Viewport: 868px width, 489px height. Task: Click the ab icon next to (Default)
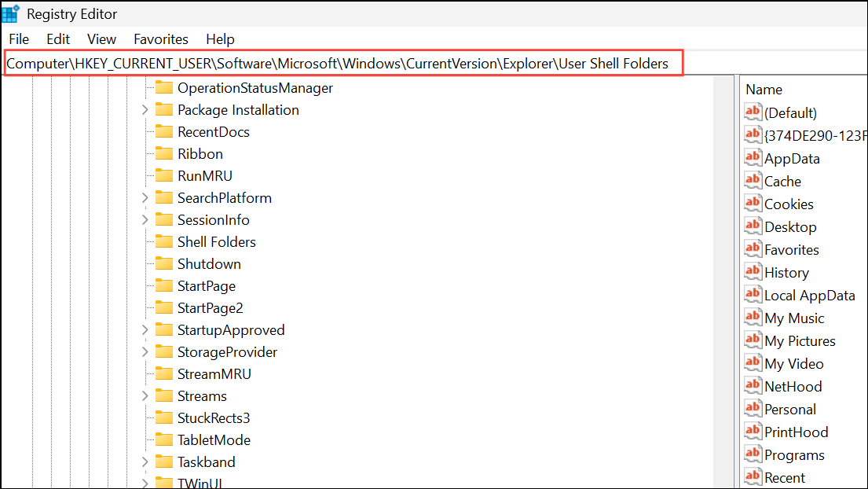coord(753,112)
